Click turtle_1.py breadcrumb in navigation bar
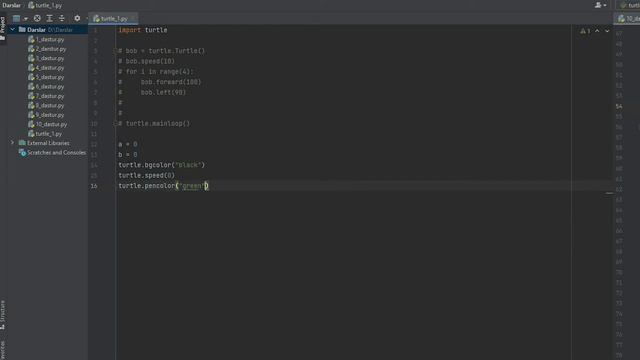 point(45,5)
